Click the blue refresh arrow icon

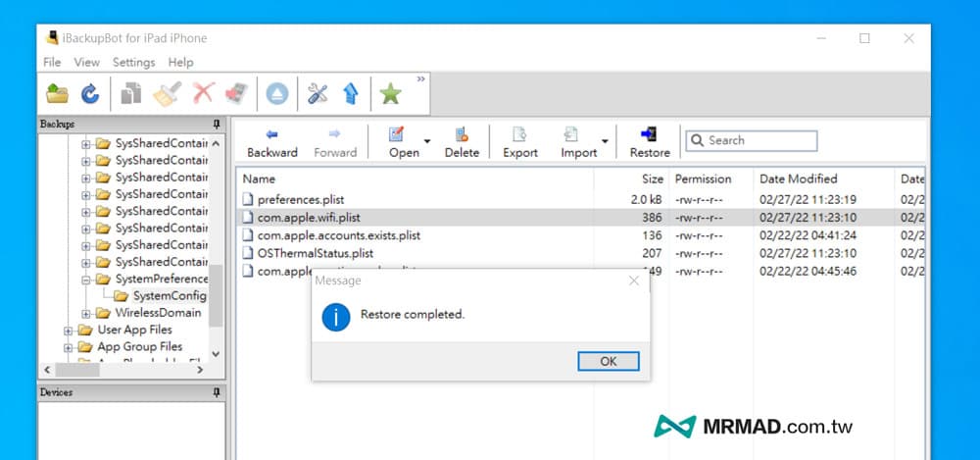(89, 94)
